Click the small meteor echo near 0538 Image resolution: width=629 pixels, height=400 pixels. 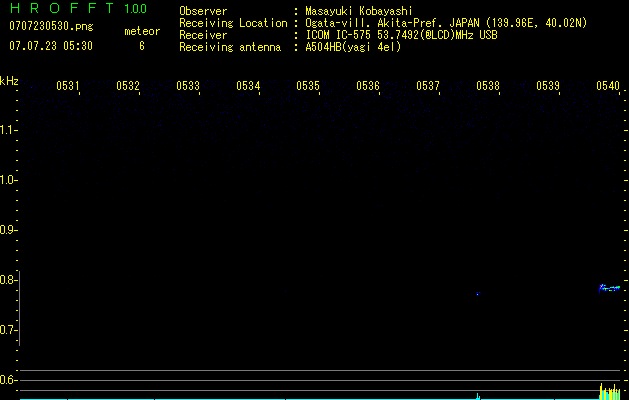tap(478, 294)
